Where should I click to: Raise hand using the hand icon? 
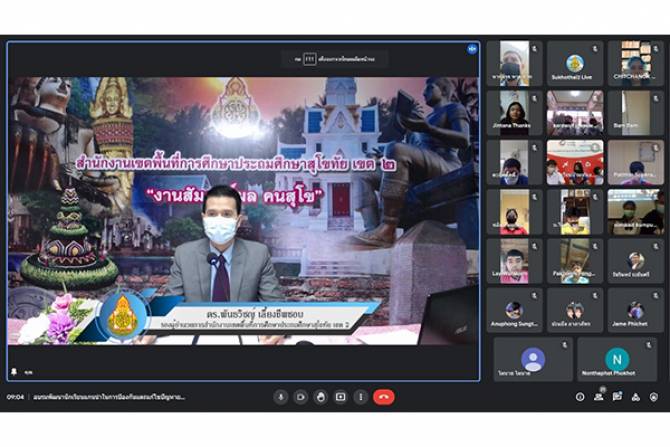[321, 397]
